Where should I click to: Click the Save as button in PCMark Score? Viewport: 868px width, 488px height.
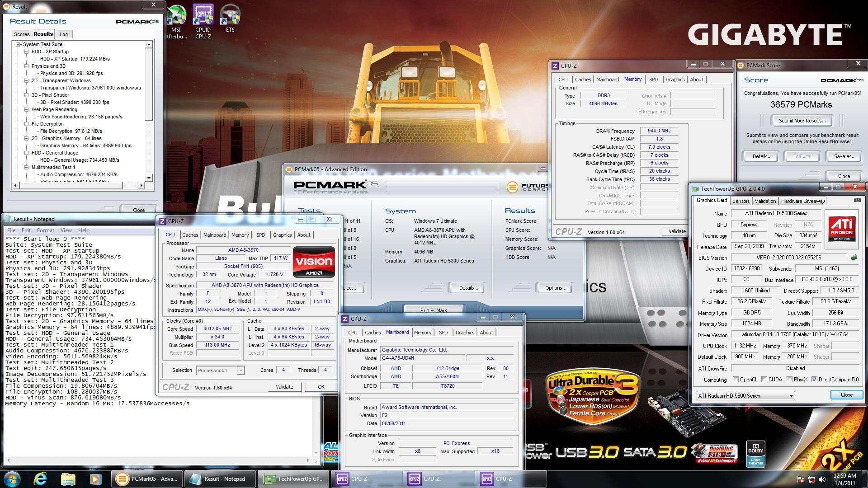[x=844, y=156]
